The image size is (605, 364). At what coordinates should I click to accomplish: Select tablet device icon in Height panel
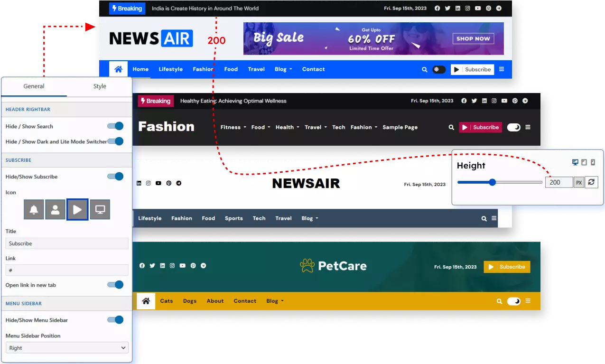[x=584, y=162]
